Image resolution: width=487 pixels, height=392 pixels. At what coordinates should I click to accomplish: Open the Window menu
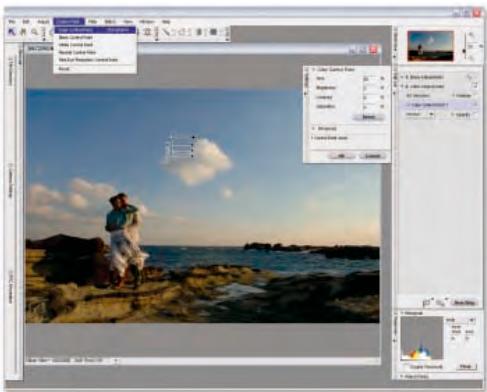(147, 21)
